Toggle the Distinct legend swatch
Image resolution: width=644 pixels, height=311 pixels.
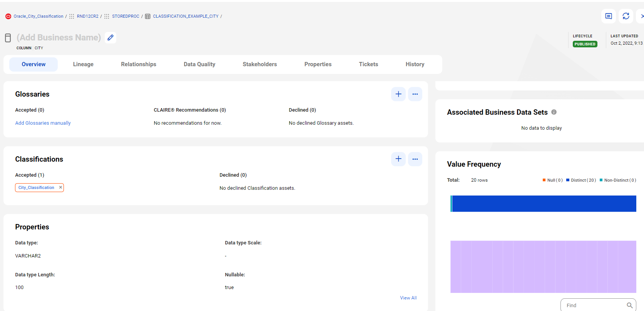[x=568, y=180]
